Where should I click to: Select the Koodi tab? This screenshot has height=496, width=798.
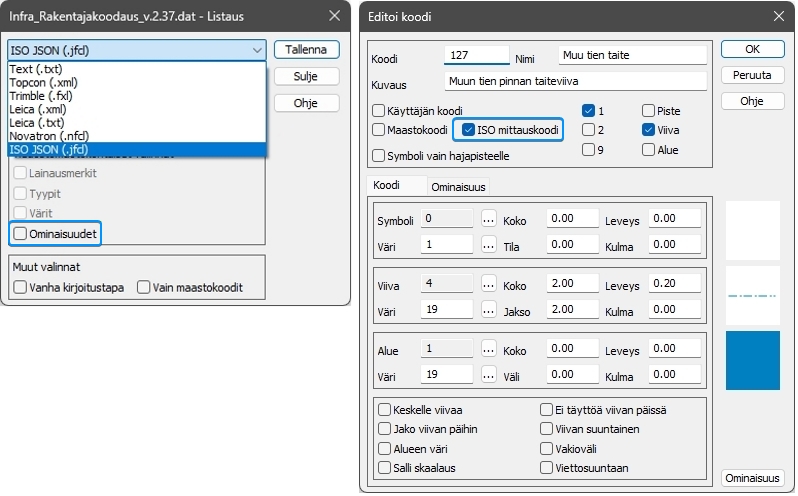[x=386, y=186]
